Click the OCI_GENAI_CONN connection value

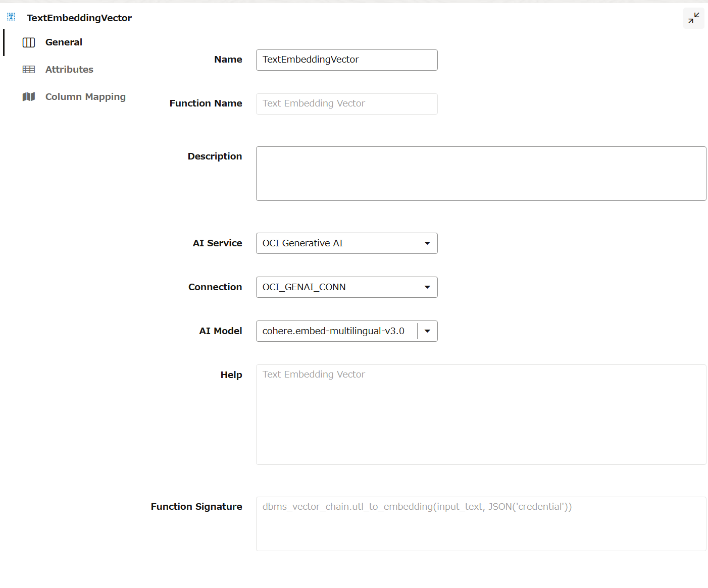304,287
